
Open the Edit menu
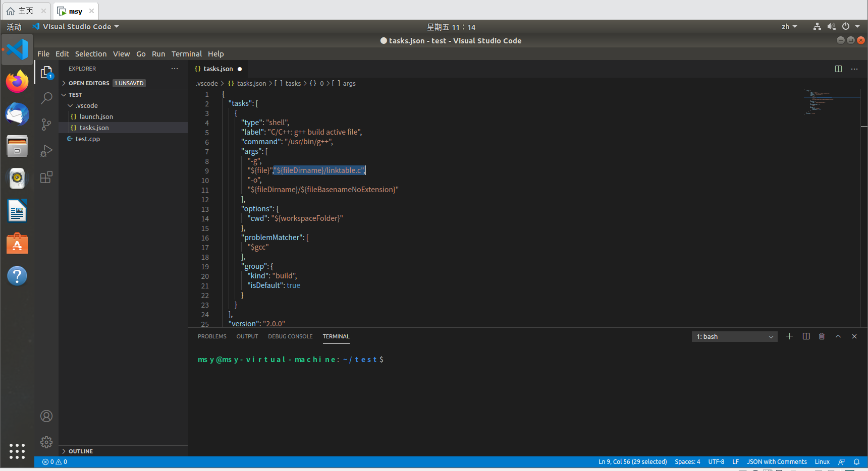click(62, 54)
